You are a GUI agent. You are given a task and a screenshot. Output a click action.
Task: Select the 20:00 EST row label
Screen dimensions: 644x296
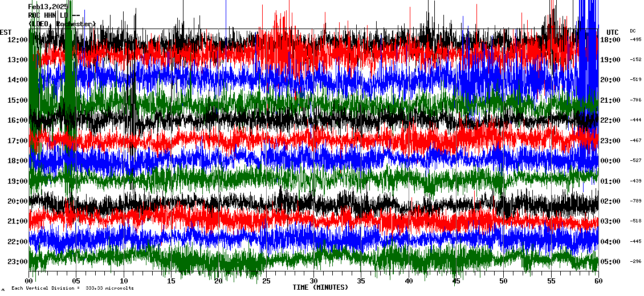[x=17, y=201]
